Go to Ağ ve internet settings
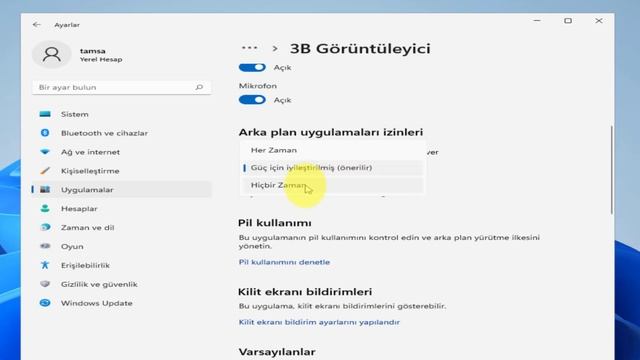640x360 pixels. (x=122, y=152)
